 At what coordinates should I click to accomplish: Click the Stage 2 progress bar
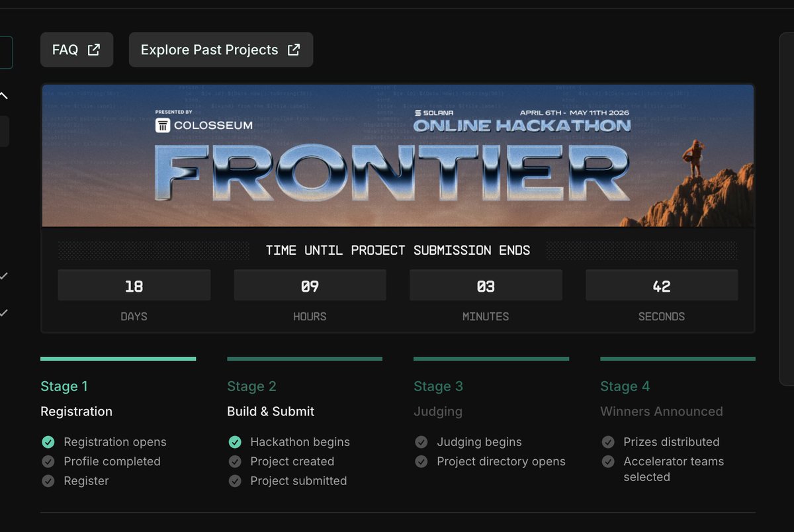click(305, 359)
